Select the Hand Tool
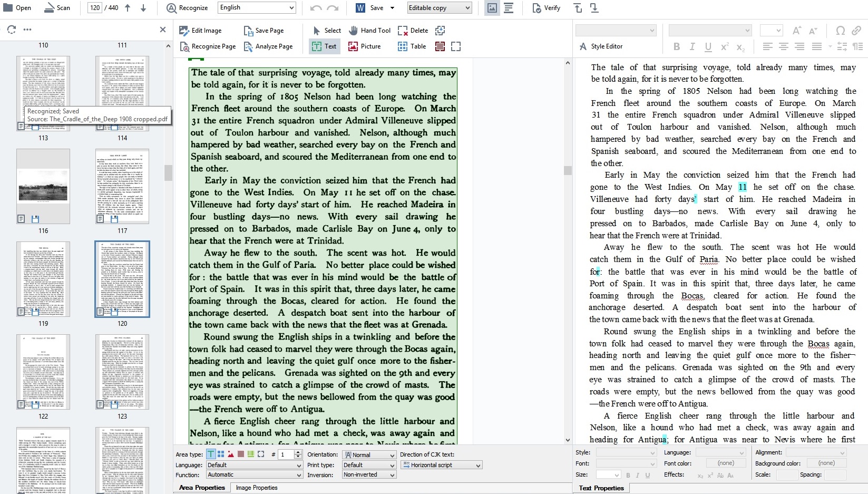This screenshot has height=494, width=868. click(369, 31)
